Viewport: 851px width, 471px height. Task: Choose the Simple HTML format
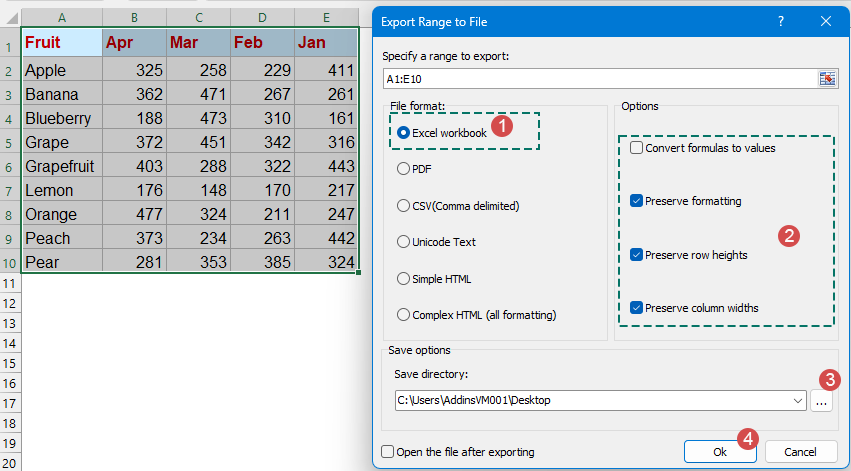pos(404,279)
